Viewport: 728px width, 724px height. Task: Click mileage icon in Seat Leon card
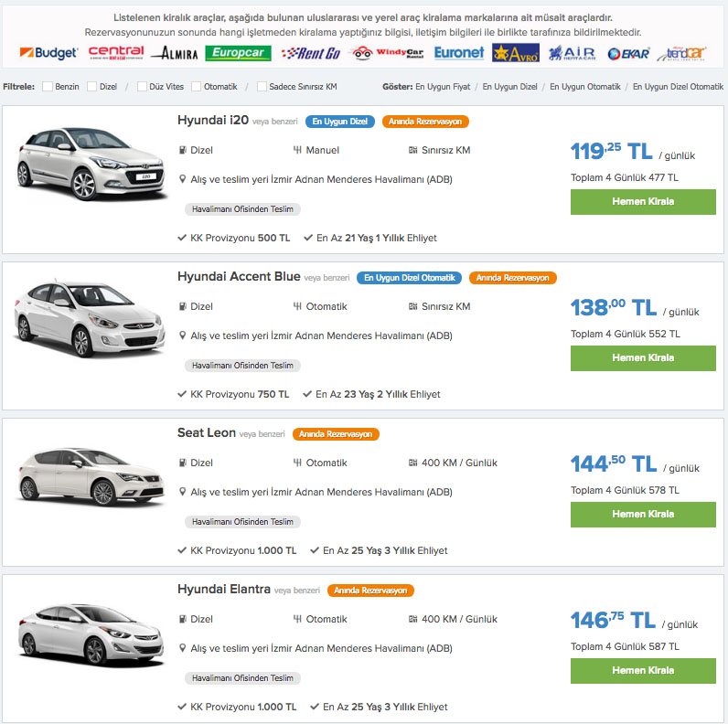point(412,463)
